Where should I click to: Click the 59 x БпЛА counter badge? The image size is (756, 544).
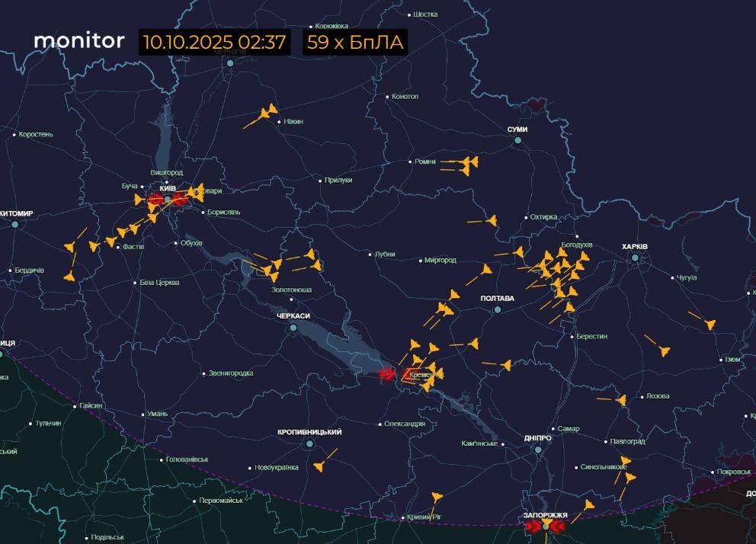point(354,42)
